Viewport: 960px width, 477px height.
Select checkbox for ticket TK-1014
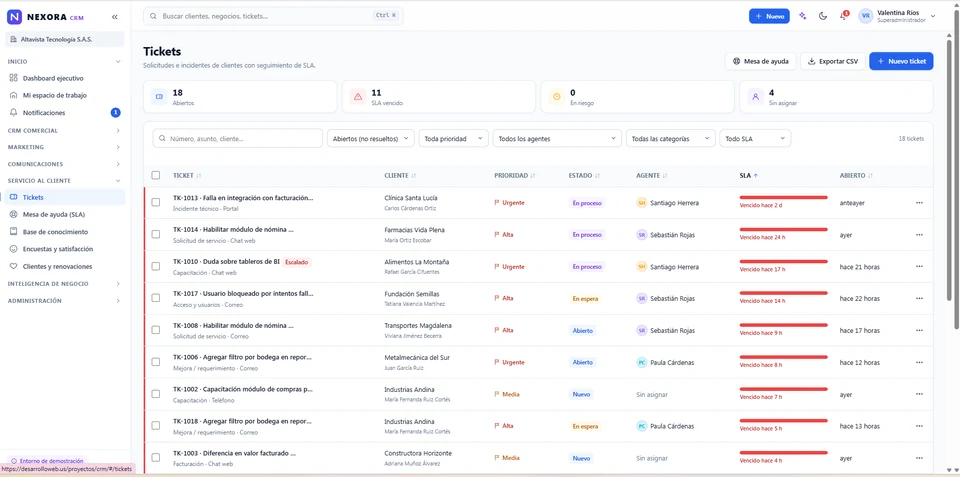(x=156, y=234)
